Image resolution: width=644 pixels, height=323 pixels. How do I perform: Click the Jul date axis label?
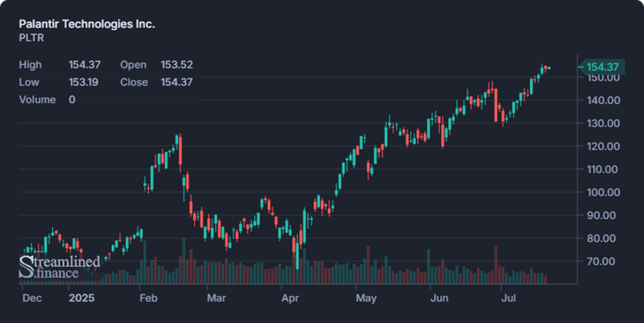tap(509, 298)
